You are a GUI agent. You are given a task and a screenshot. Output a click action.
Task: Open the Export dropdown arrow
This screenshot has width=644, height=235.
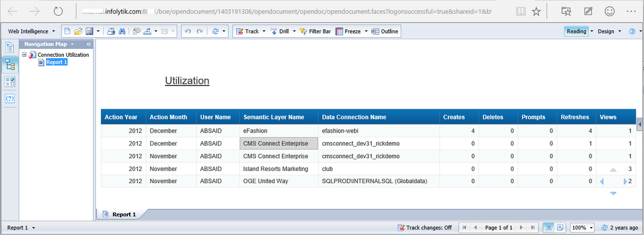pos(156,31)
